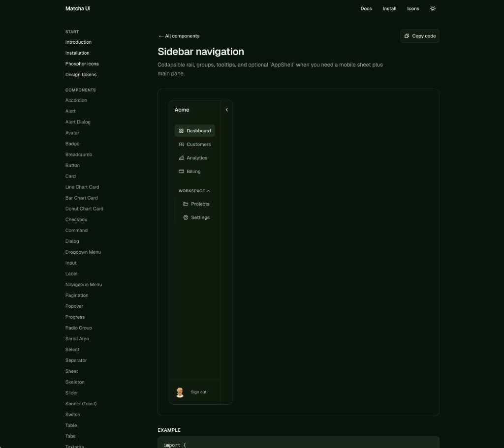The image size is (504, 448).
Task: Click the Copy code button
Action: (x=420, y=36)
